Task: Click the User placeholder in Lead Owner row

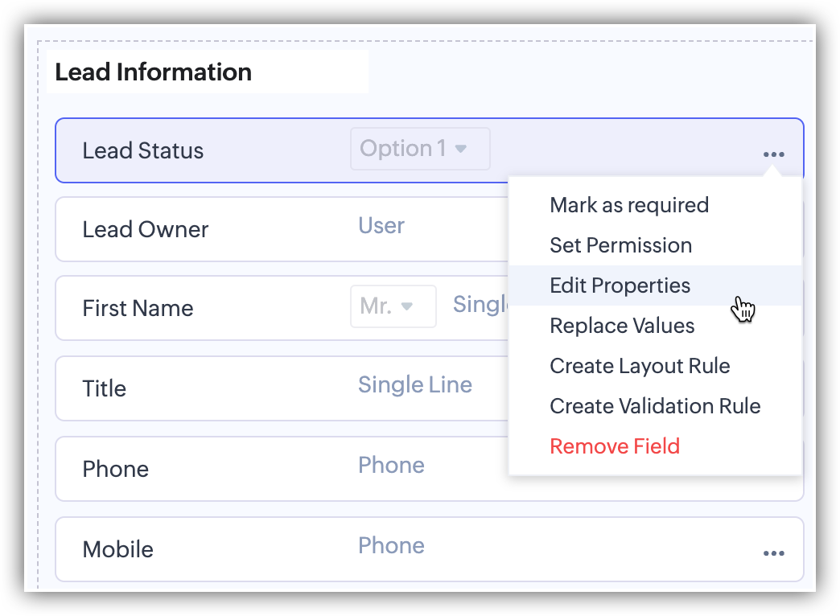Action: (381, 226)
